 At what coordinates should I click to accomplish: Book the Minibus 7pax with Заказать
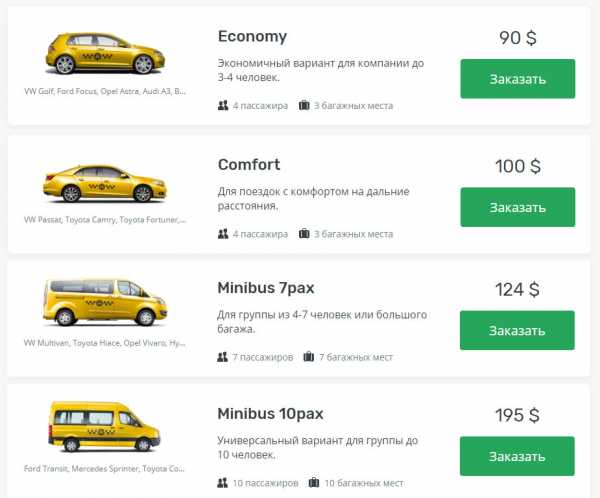click(517, 330)
